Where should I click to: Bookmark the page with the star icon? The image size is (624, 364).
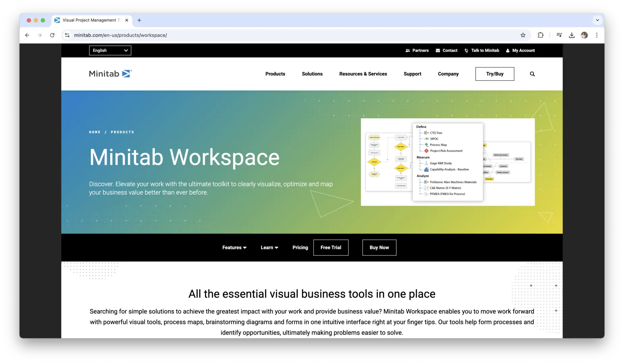(523, 35)
